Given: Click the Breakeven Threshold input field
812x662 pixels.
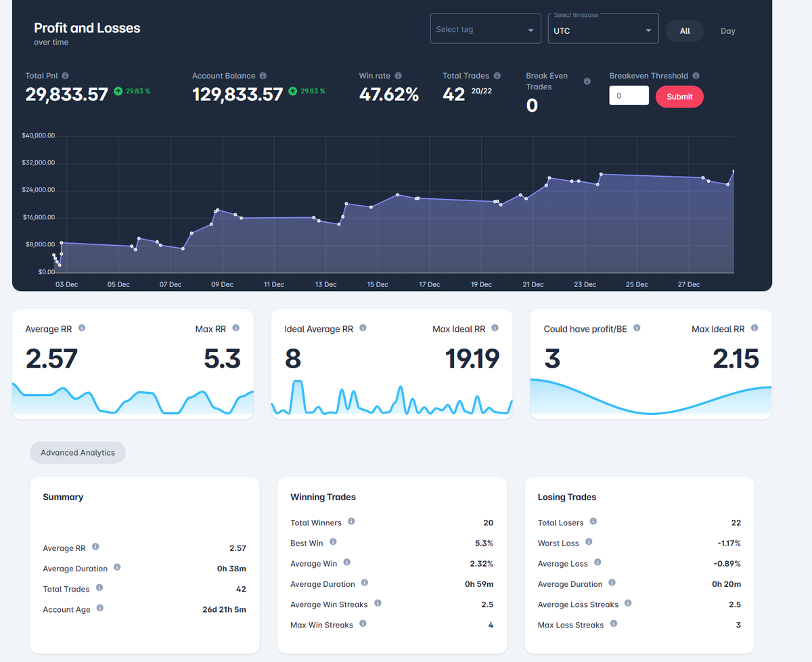Looking at the screenshot, I should tap(629, 95).
